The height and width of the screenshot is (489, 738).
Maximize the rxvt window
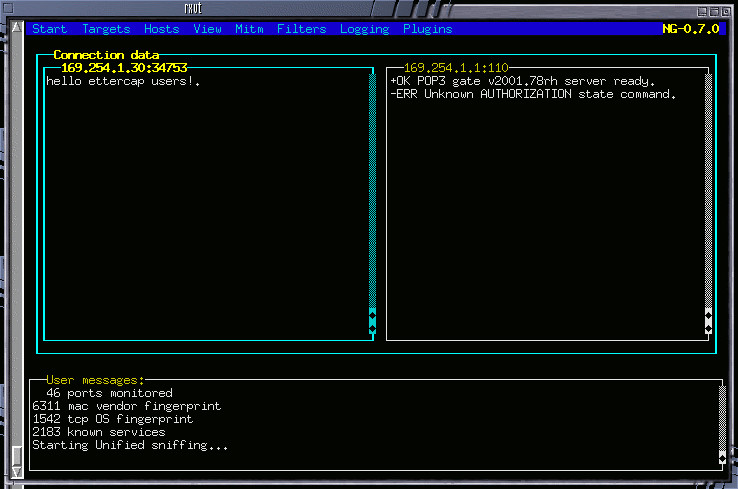[714, 12]
